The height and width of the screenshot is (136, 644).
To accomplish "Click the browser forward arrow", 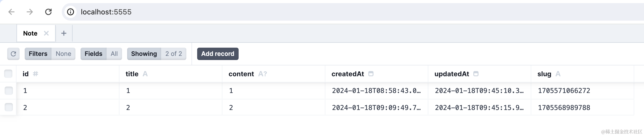I will 30,12.
